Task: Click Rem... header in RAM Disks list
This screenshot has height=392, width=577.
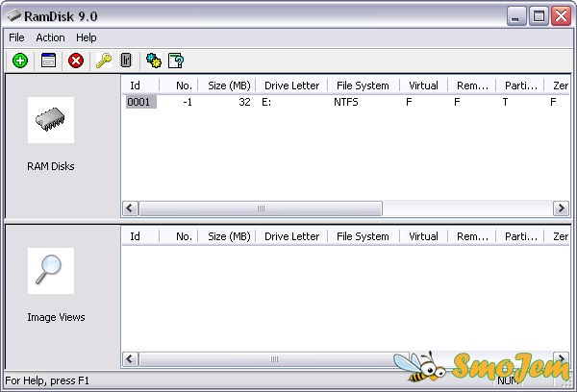Action: (x=472, y=86)
